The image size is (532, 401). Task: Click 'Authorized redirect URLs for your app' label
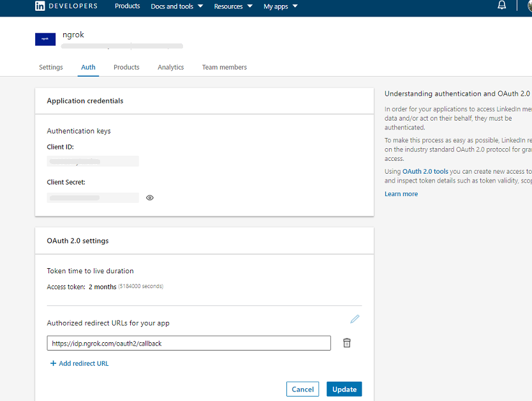[x=108, y=323]
